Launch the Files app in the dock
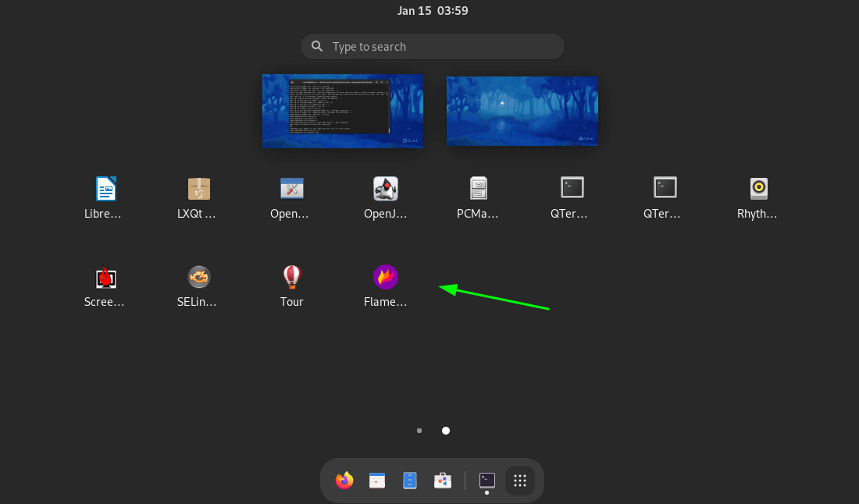Screen dimensions: 859x504 410,481
